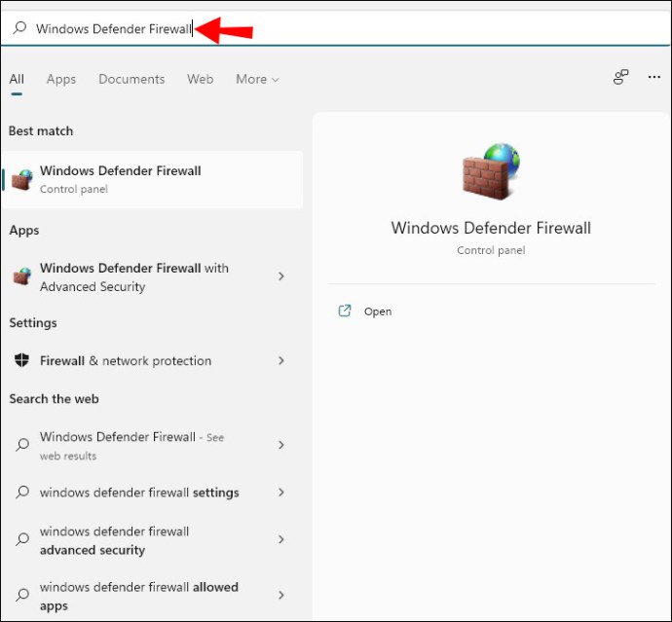Viewport: 672px width, 622px height.
Task: Switch to the Documents tab
Action: coord(131,79)
